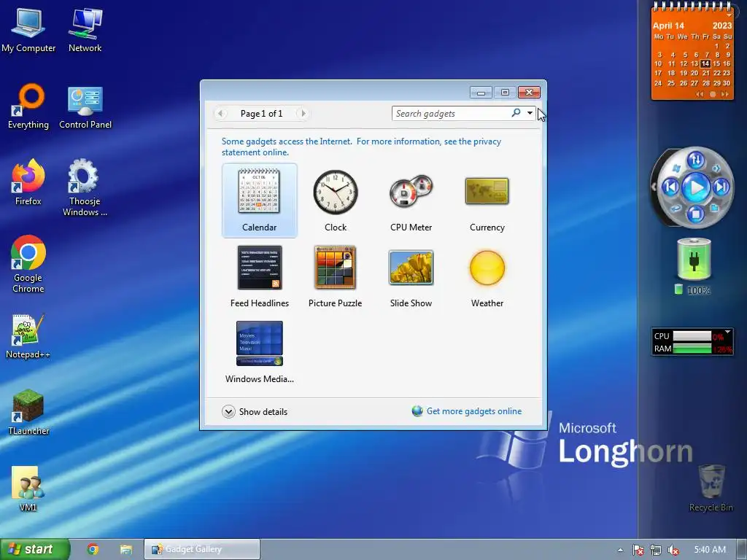The width and height of the screenshot is (747, 560).
Task: Expand Show details chevron
Action: tap(228, 412)
